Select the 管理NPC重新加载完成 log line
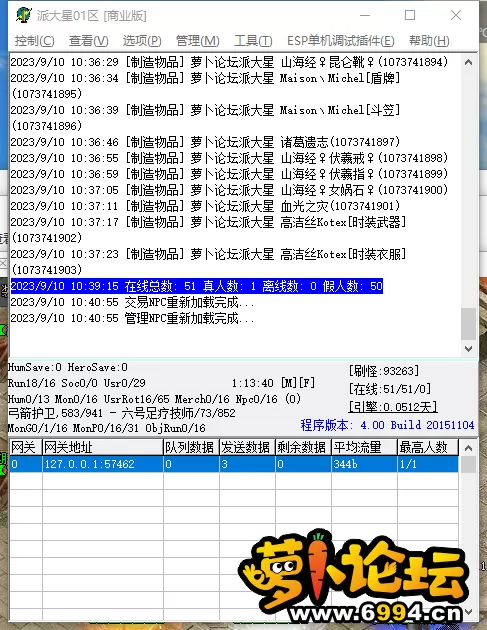This screenshot has height=630, width=487. click(133, 318)
